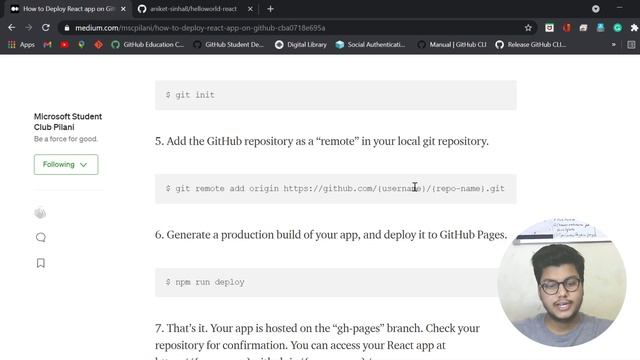This screenshot has height=360, width=640.
Task: Switch to the helloworld-react GitHub tab
Action: [193, 9]
